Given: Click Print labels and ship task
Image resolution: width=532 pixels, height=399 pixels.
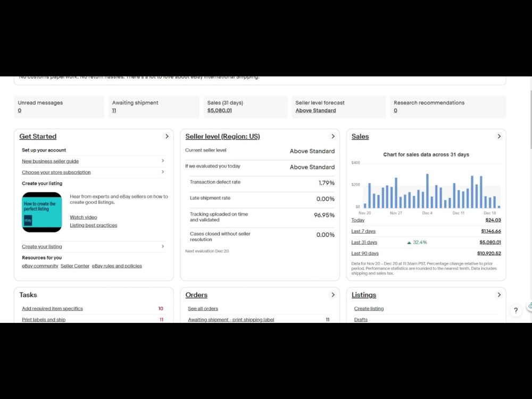Looking at the screenshot, I should (x=44, y=320).
